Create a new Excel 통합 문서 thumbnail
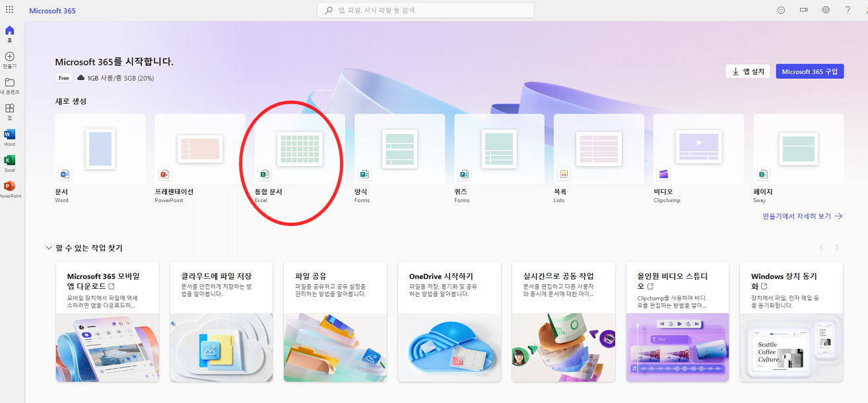Image resolution: width=868 pixels, height=403 pixels. [x=300, y=149]
